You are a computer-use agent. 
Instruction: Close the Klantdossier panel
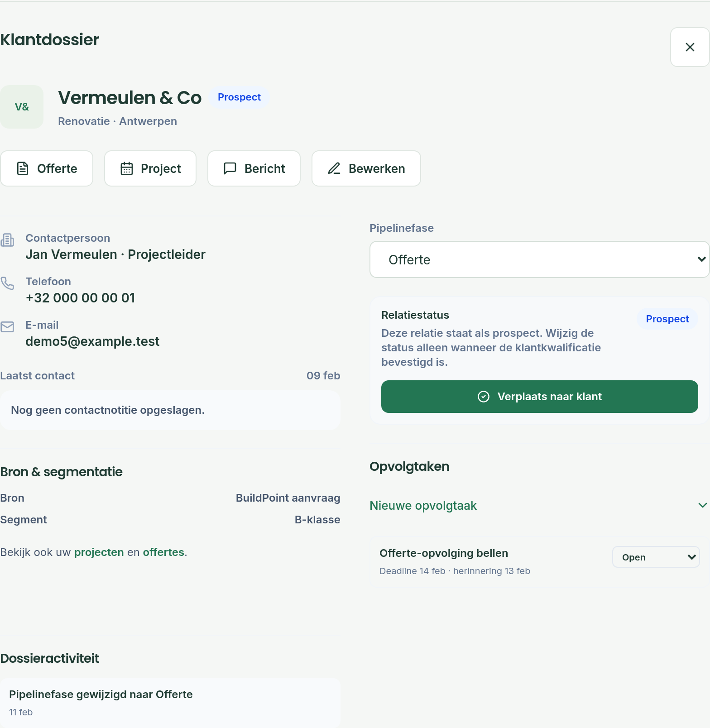(x=690, y=47)
